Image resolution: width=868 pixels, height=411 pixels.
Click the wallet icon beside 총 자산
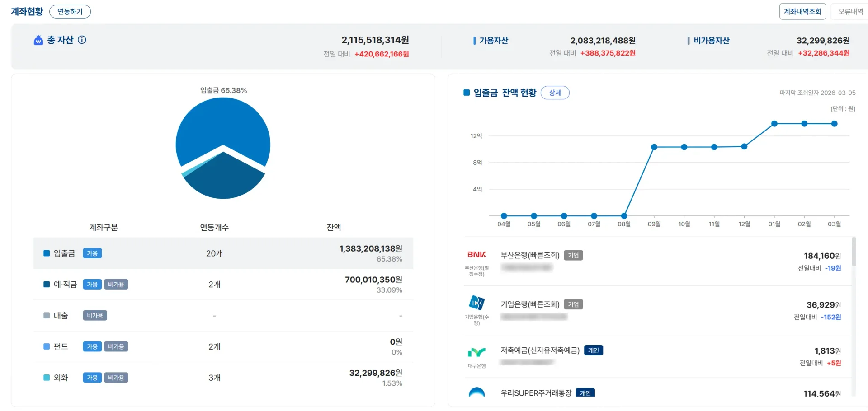tap(38, 40)
